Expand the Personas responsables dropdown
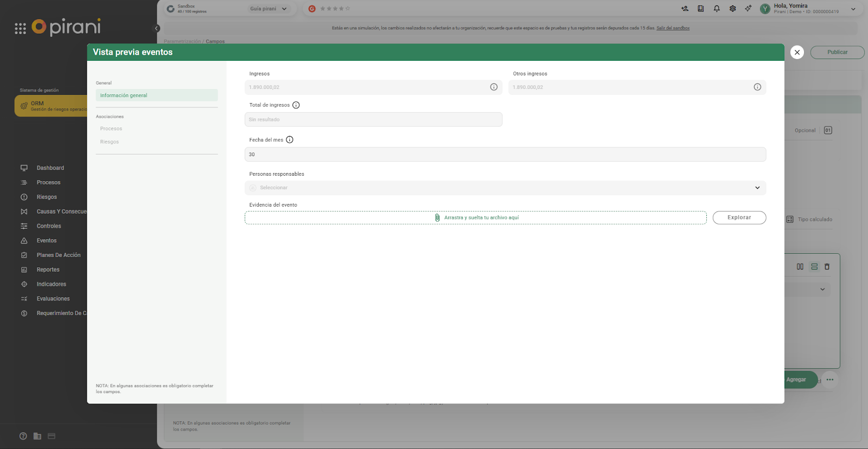The width and height of the screenshot is (868, 449). pos(757,188)
